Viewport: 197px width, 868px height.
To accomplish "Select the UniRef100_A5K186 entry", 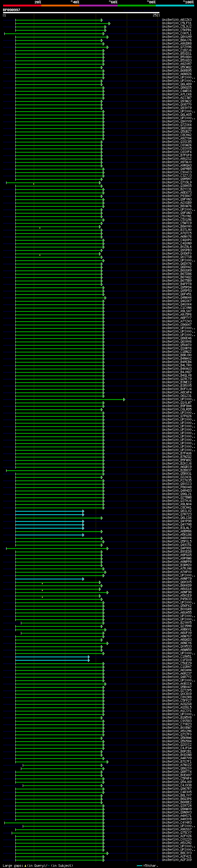I will click(x=177, y=535).
